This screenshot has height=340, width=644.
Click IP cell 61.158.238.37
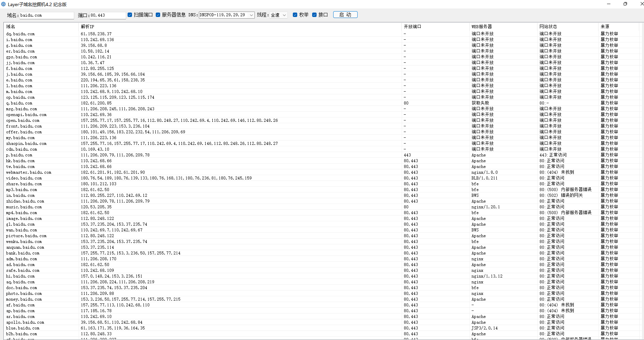click(96, 34)
